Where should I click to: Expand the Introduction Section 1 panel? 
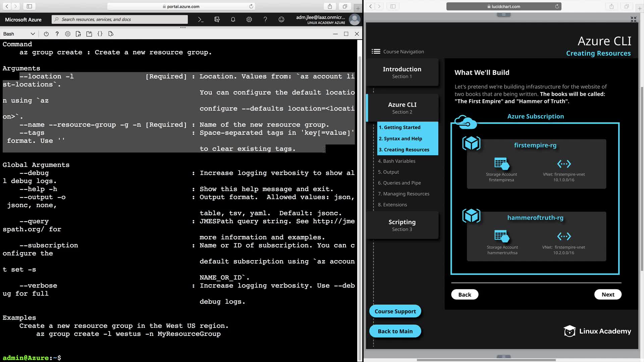(x=402, y=72)
